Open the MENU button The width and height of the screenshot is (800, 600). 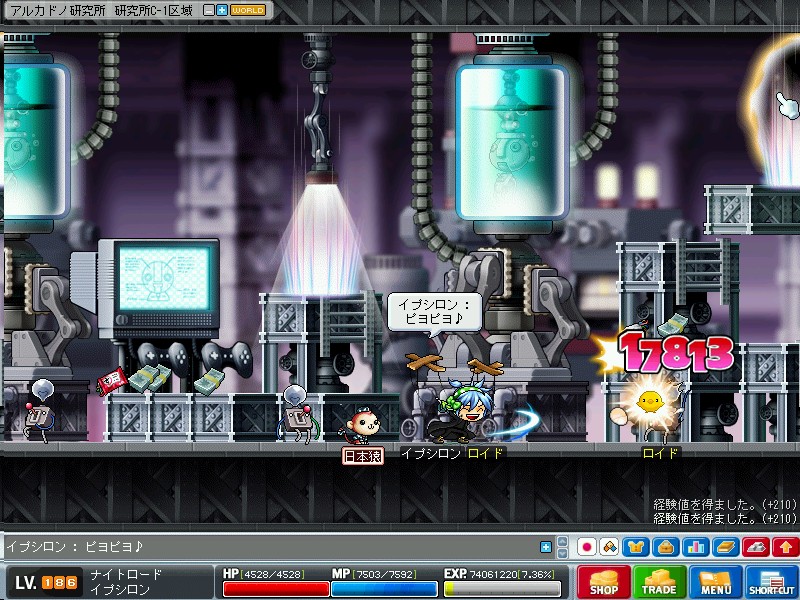715,582
